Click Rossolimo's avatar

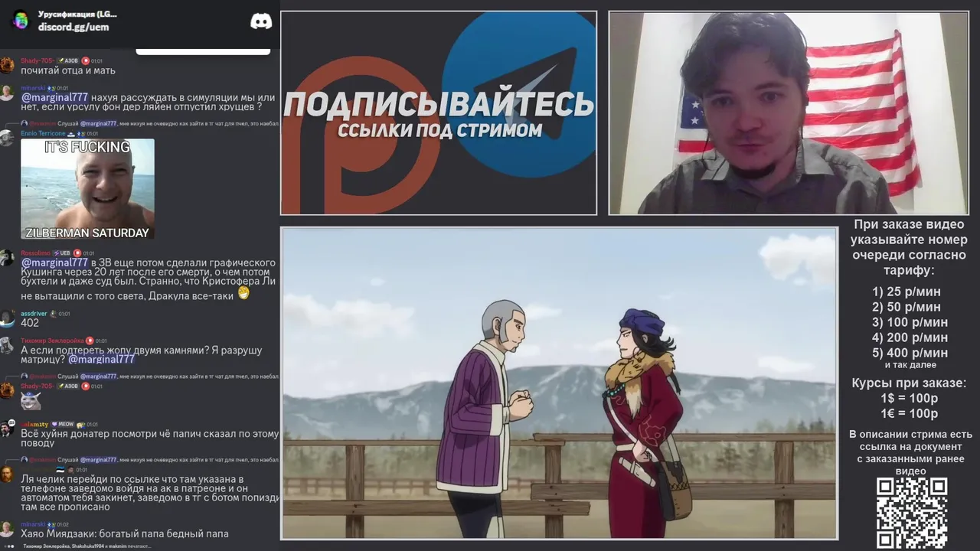[x=7, y=258]
